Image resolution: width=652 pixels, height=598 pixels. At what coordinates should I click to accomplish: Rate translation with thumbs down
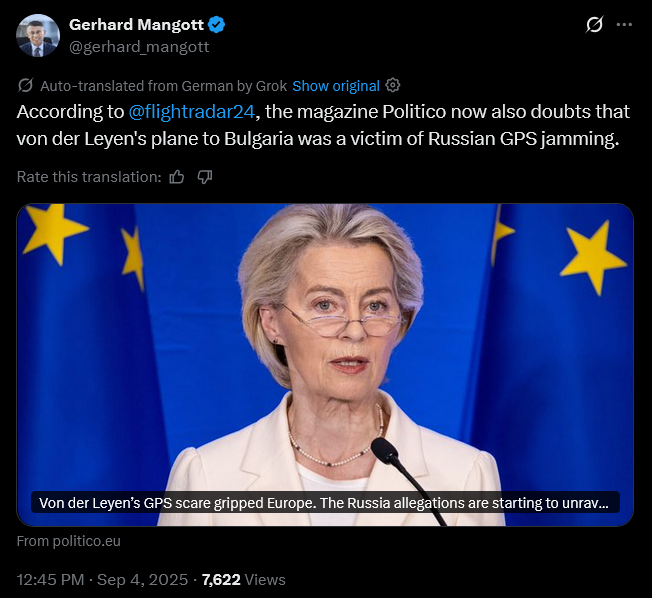205,177
